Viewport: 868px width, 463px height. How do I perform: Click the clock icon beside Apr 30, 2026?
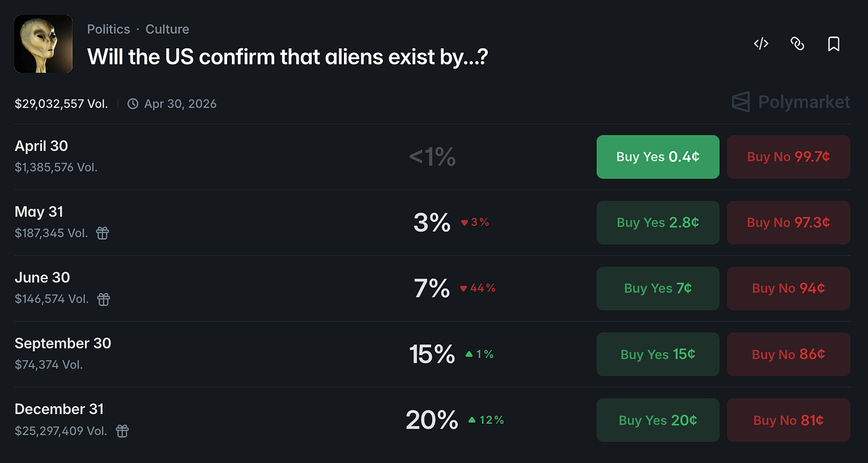point(132,103)
